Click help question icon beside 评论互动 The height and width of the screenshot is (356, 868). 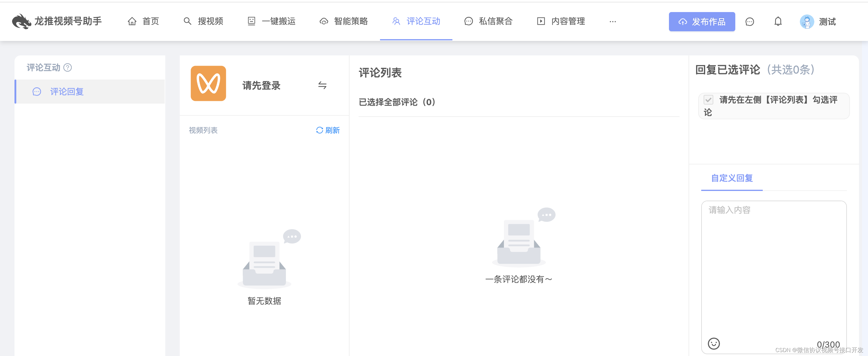pyautogui.click(x=67, y=68)
